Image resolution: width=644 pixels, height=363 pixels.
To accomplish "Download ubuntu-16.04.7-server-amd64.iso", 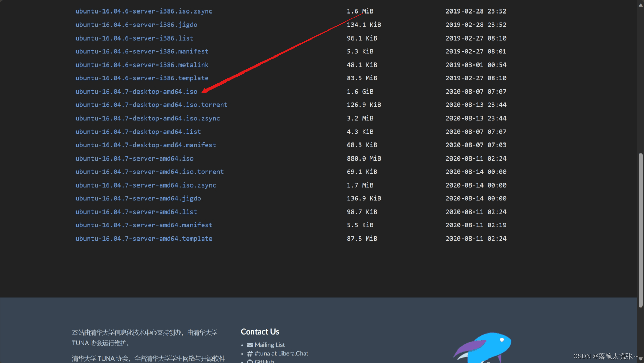I will 134,158.
